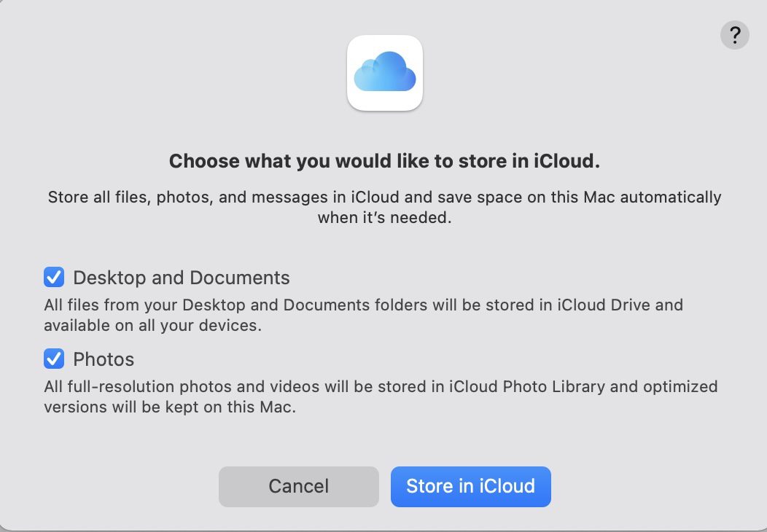Disable the Photos checkbox
The height and width of the screenshot is (532, 767).
click(54, 359)
